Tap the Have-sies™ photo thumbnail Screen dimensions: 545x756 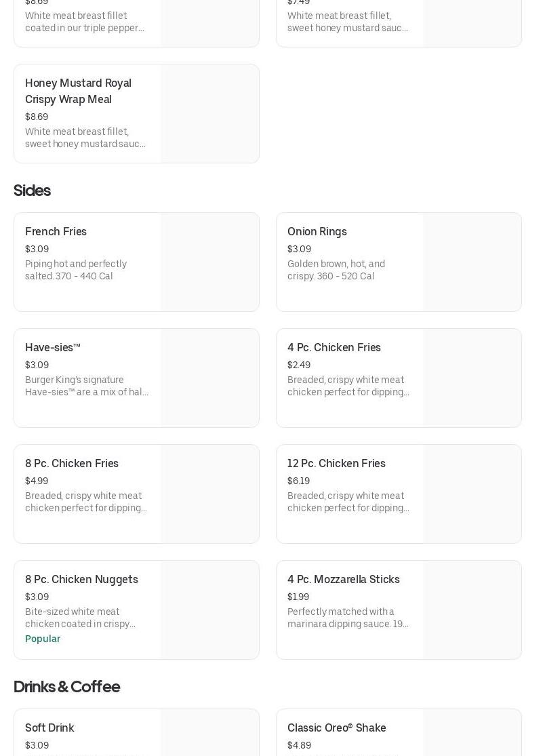[209, 378]
